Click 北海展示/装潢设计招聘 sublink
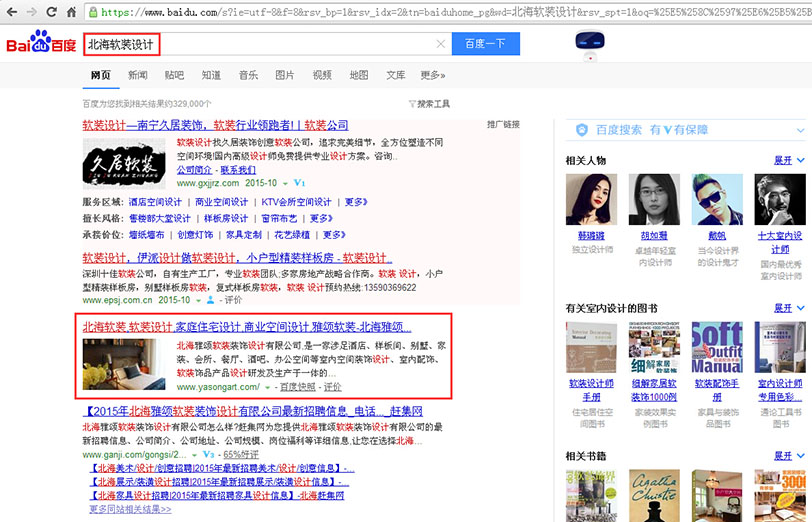Viewport: 812px width, 522px height. point(219,482)
